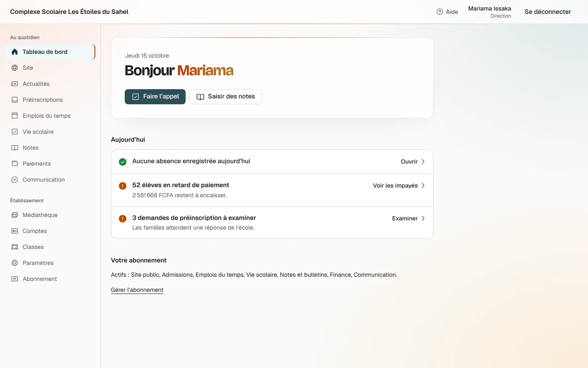
Task: Open the Vie scolaire section
Action: click(50, 132)
